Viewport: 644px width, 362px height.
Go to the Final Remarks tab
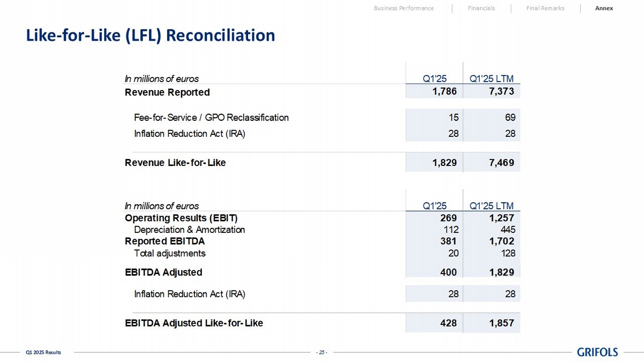[545, 8]
